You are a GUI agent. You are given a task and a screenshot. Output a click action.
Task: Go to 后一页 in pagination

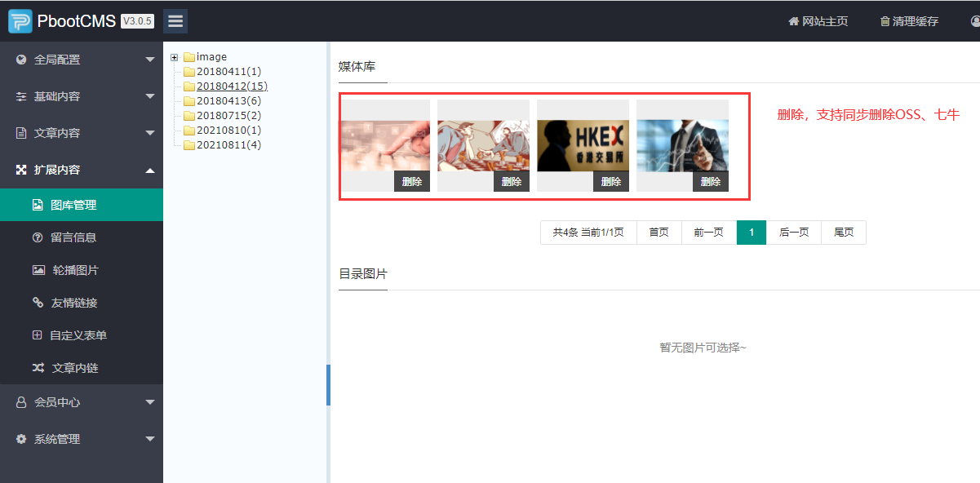[x=794, y=233]
